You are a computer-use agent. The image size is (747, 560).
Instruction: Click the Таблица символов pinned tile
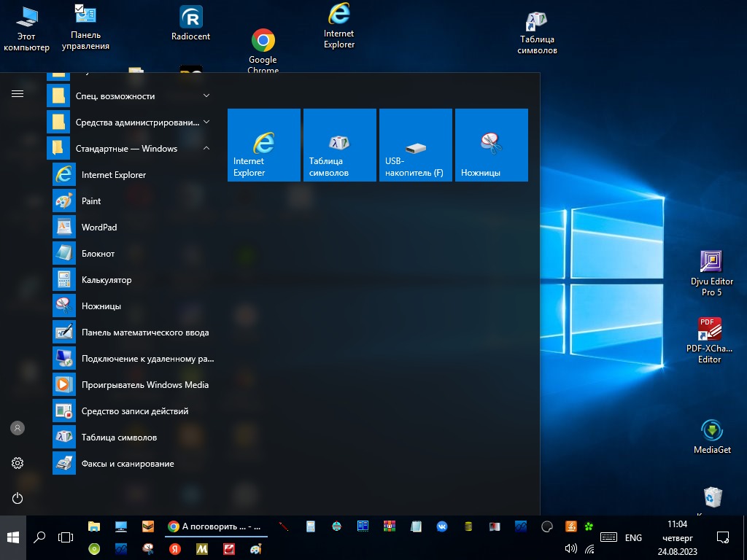click(x=340, y=145)
